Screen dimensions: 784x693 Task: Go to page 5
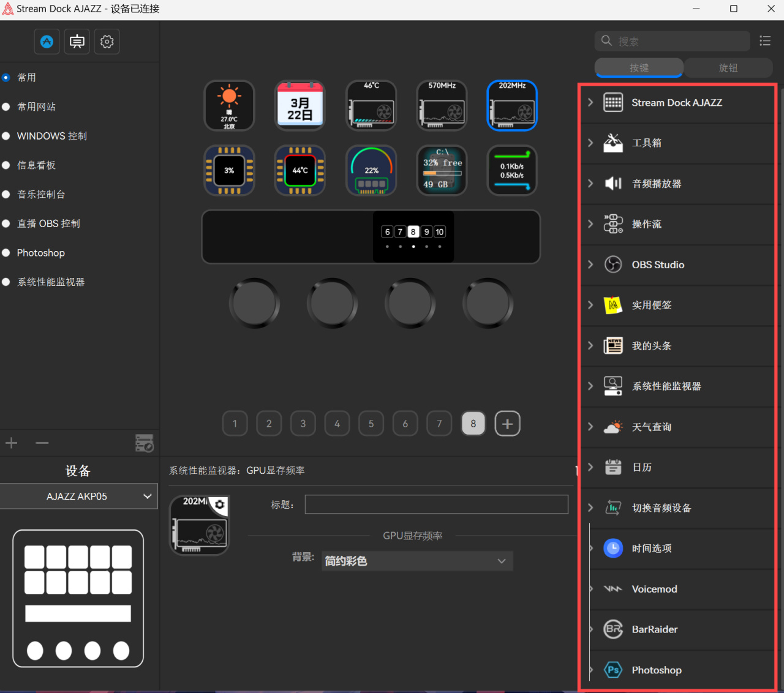tap(371, 424)
